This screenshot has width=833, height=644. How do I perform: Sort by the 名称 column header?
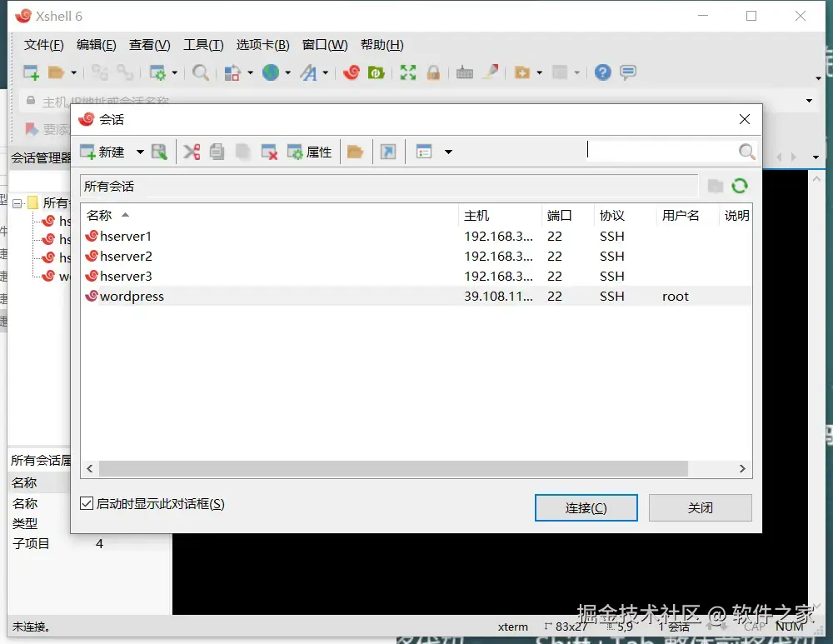(x=269, y=215)
